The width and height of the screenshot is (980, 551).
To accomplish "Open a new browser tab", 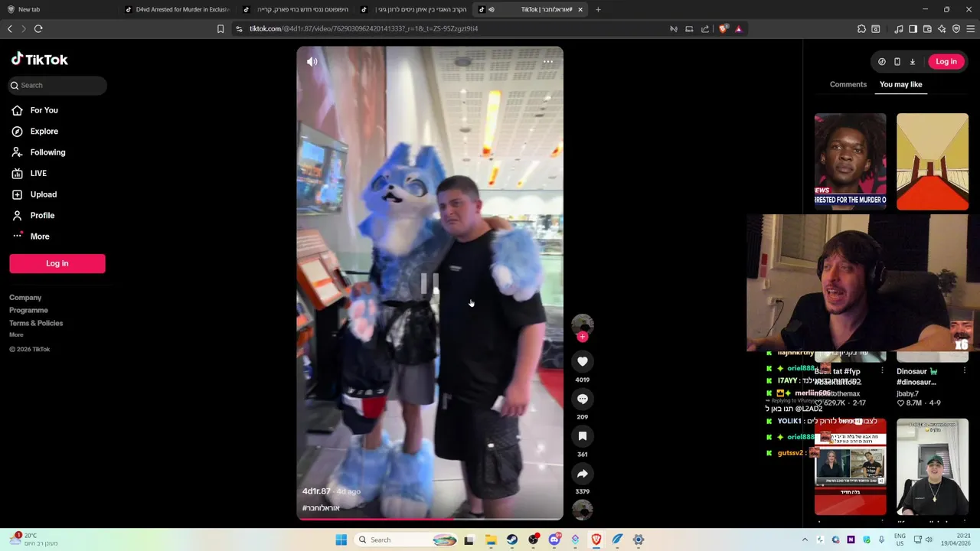I will (598, 9).
